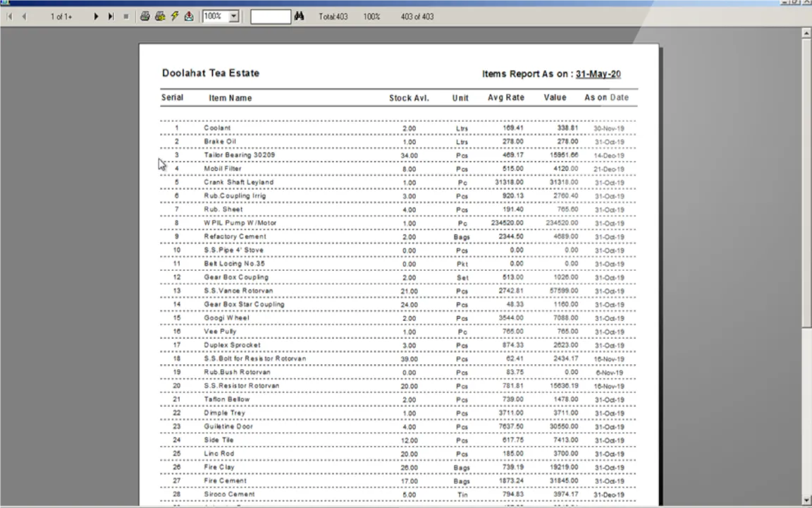Select Vee Pully item name
Screen dimensions: 812x508
220,331
